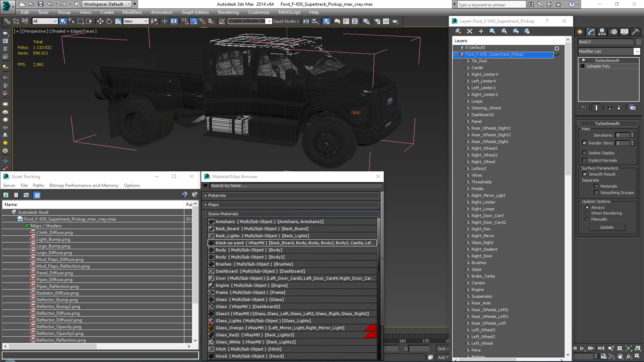
Task: Activate the Select Object tool
Action: pos(63,21)
